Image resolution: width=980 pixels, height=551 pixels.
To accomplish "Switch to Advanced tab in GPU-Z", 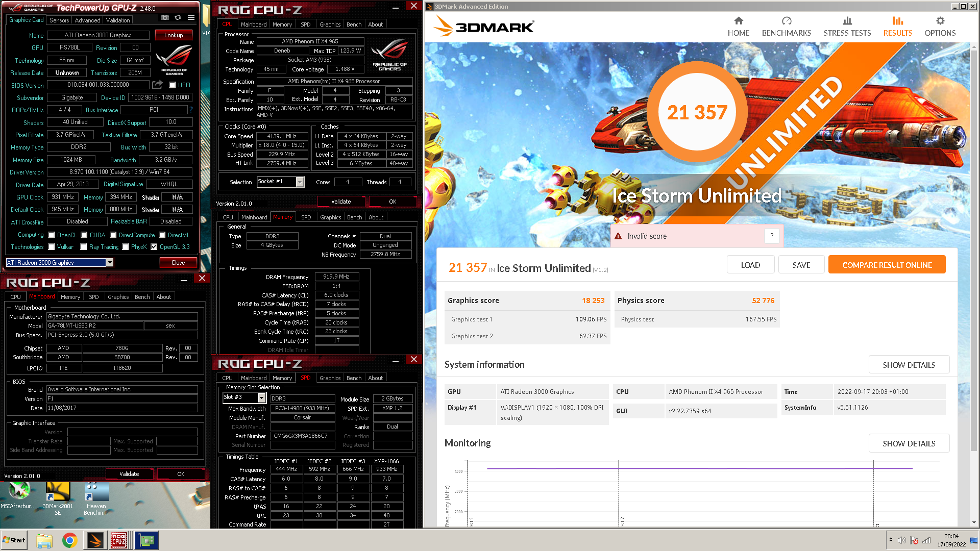I will 87,20.
